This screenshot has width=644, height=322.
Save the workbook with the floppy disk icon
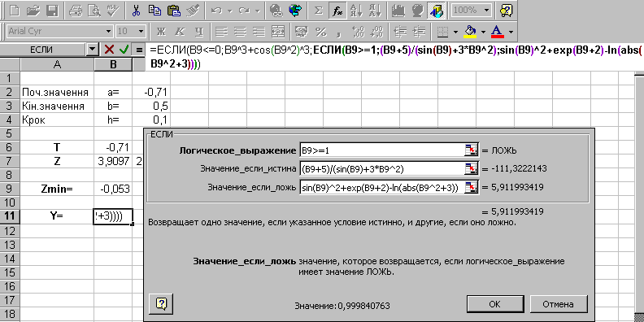52,11
